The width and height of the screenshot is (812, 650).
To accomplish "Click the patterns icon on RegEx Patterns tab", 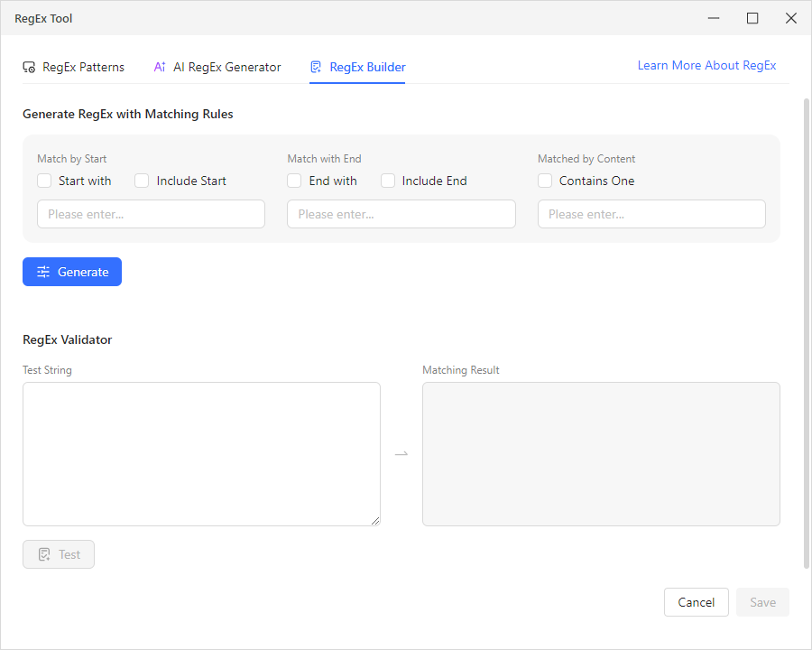I will click(x=28, y=66).
